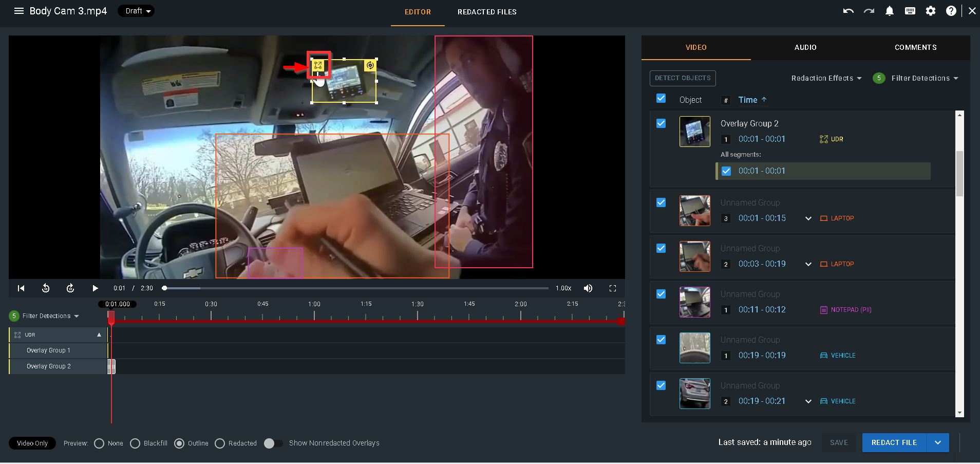Image resolution: width=980 pixels, height=464 pixels.
Task: Skip to start of video
Action: (x=21, y=288)
